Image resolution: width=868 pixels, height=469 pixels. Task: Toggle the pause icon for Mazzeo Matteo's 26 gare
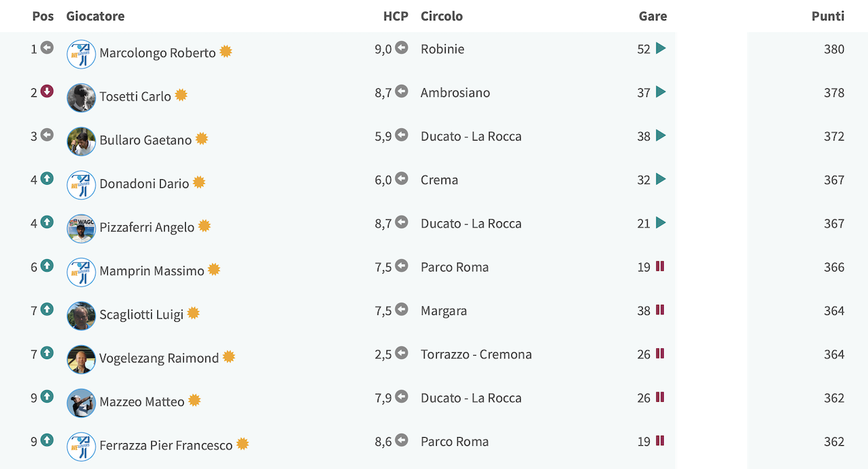(660, 397)
